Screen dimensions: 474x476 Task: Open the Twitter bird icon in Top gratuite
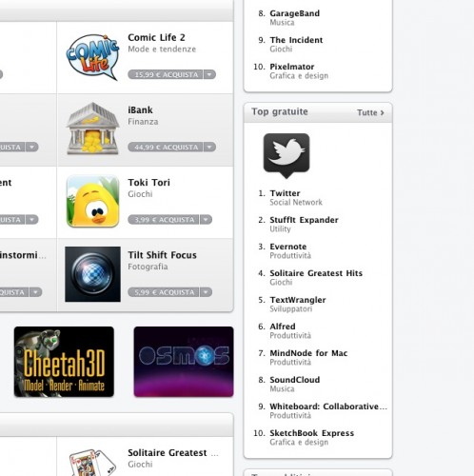click(x=286, y=155)
